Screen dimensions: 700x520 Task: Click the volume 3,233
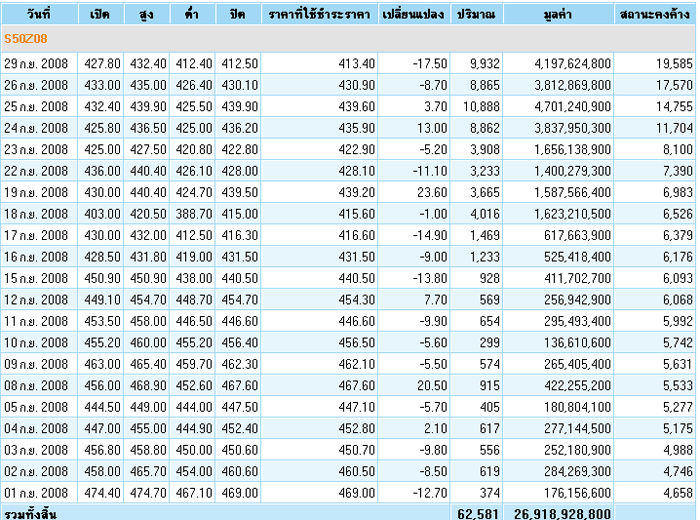[485, 171]
